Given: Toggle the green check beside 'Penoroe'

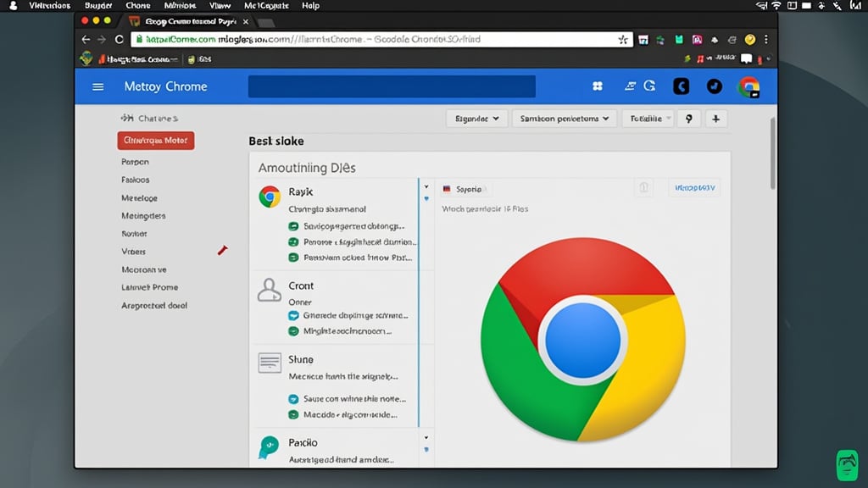Looking at the screenshot, I should [293, 241].
